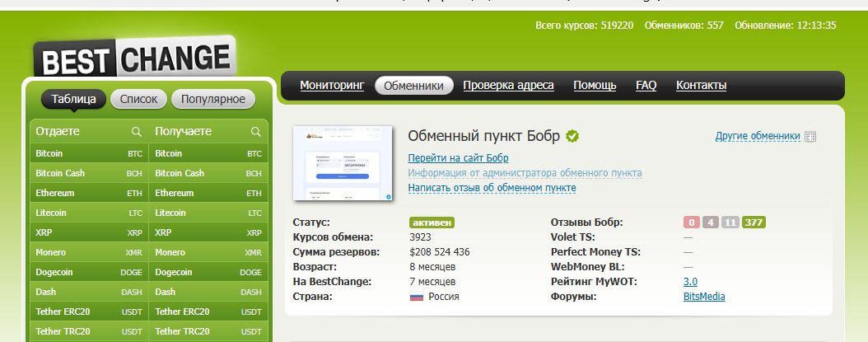Screen dimensions: 868x342
Task: Select Ethereum in the Получаете column
Action: point(208,194)
